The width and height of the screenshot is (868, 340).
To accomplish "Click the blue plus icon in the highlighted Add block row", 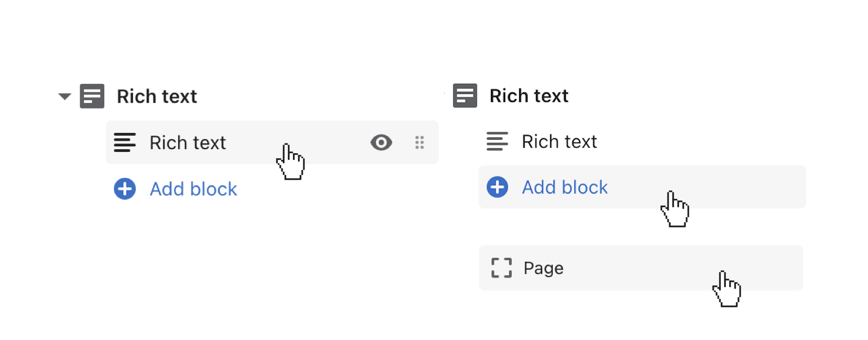I will (497, 187).
